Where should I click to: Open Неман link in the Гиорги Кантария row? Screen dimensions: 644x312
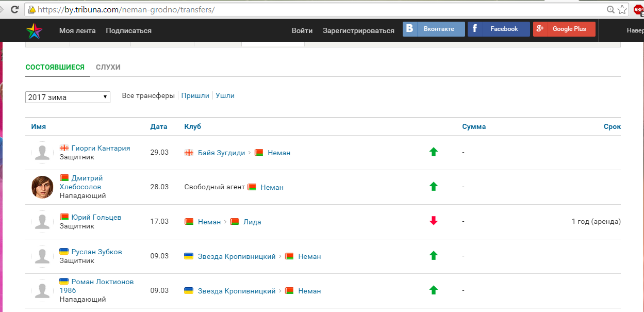tap(279, 153)
